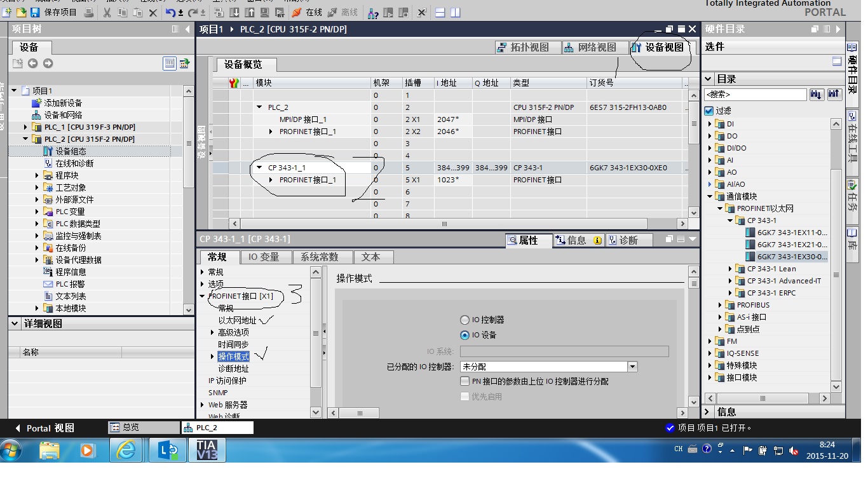The image size is (868, 488).
Task: Open Windows Media Player from taskbar
Action: pyautogui.click(x=86, y=450)
